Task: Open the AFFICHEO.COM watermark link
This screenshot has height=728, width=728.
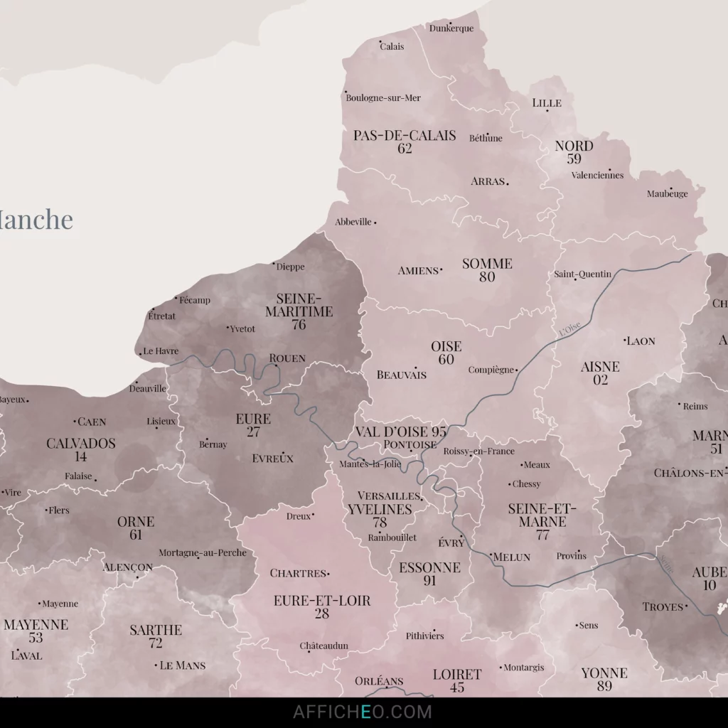Action: click(363, 710)
